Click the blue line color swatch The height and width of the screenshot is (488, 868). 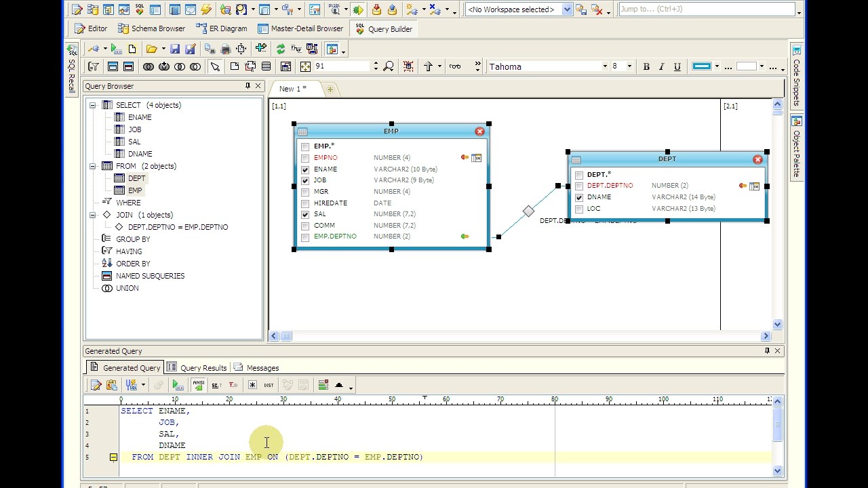[702, 66]
